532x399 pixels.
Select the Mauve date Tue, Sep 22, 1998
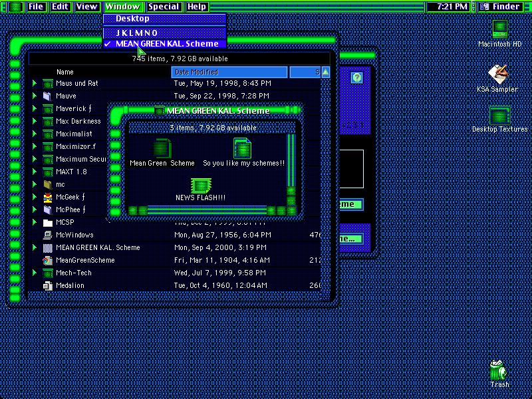(x=221, y=96)
